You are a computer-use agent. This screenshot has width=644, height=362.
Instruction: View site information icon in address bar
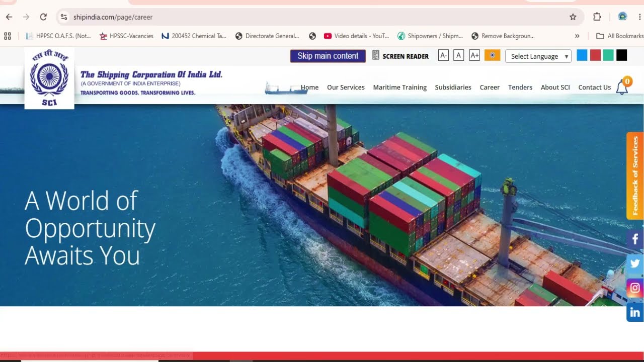pos(64,17)
